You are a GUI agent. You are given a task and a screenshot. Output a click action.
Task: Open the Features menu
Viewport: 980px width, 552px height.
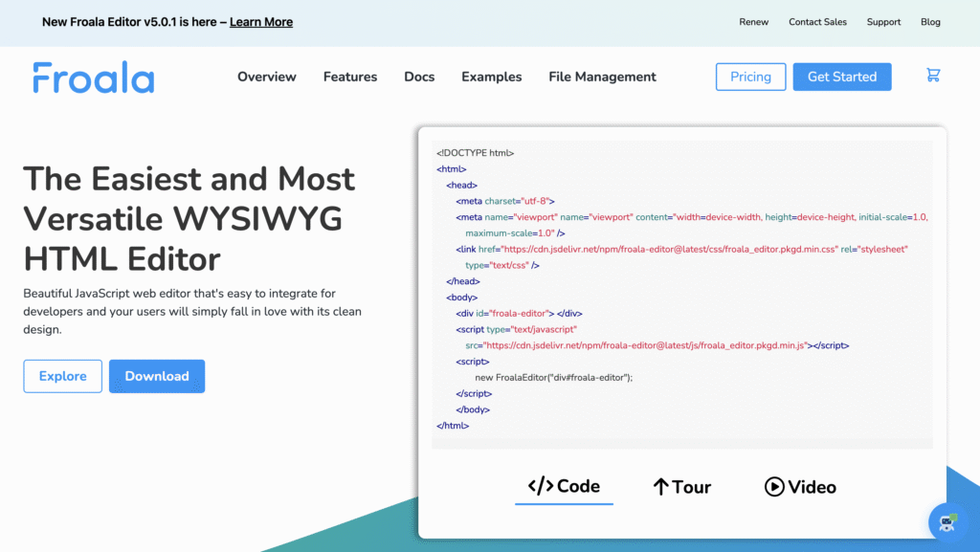tap(350, 77)
